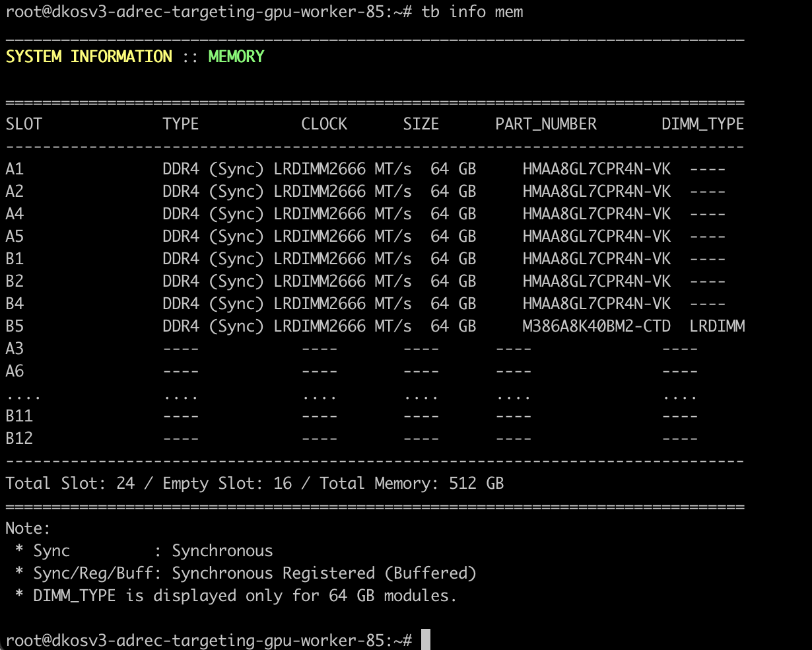The width and height of the screenshot is (812, 650).
Task: Click 'Total Memory: 512 GB' summary text
Action: [412, 484]
